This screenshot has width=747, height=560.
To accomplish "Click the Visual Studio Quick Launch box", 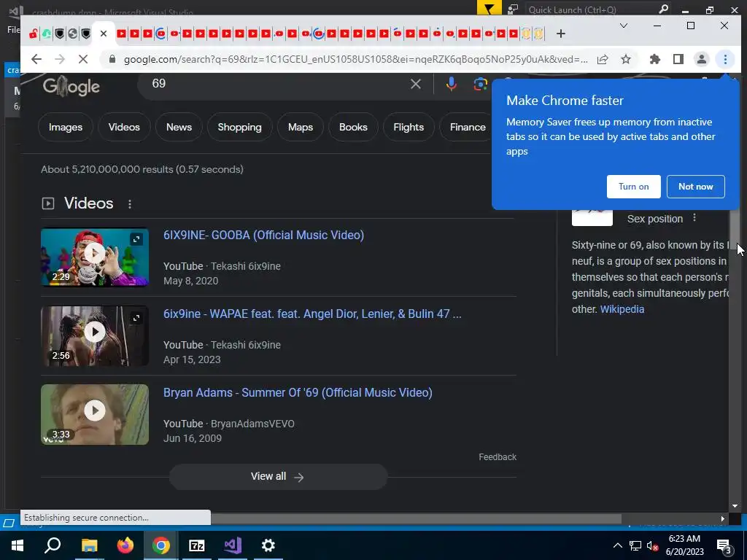I will (598, 9).
